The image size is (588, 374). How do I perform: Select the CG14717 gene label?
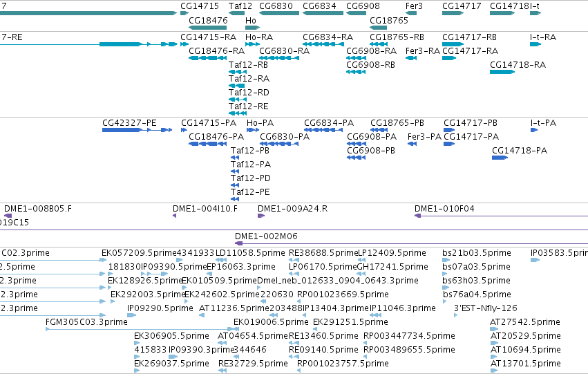(462, 6)
